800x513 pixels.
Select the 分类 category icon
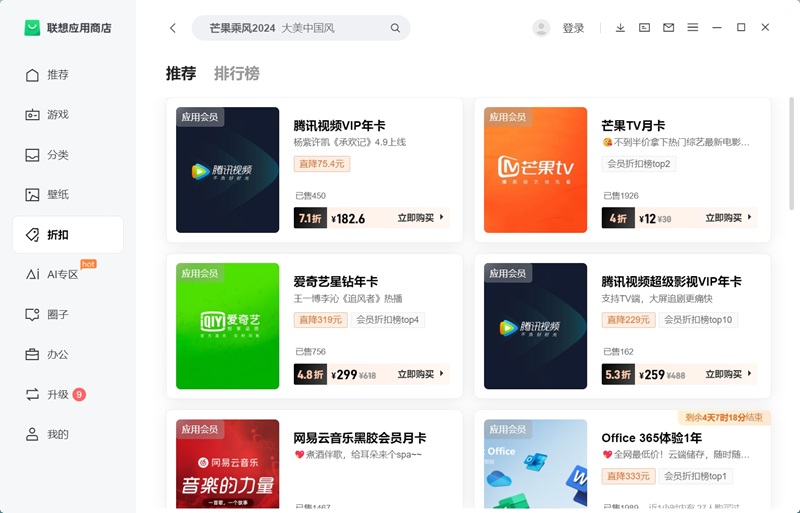coord(32,155)
